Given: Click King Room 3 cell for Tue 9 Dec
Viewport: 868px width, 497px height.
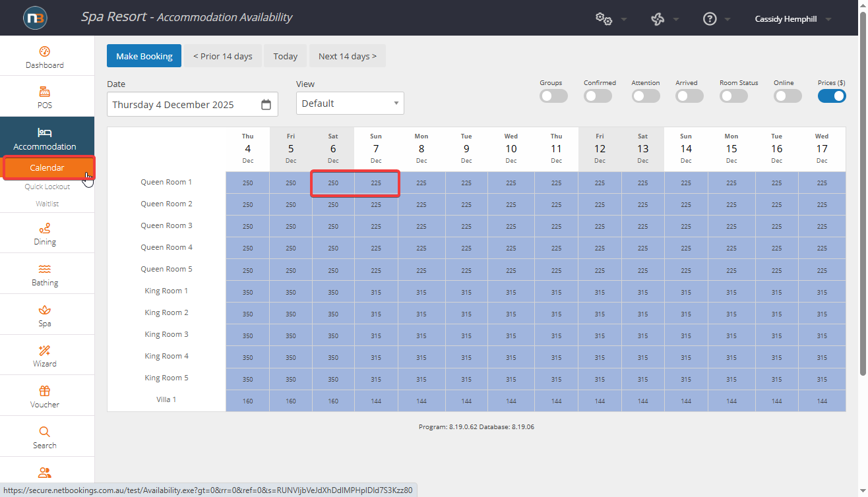Looking at the screenshot, I should [466, 336].
